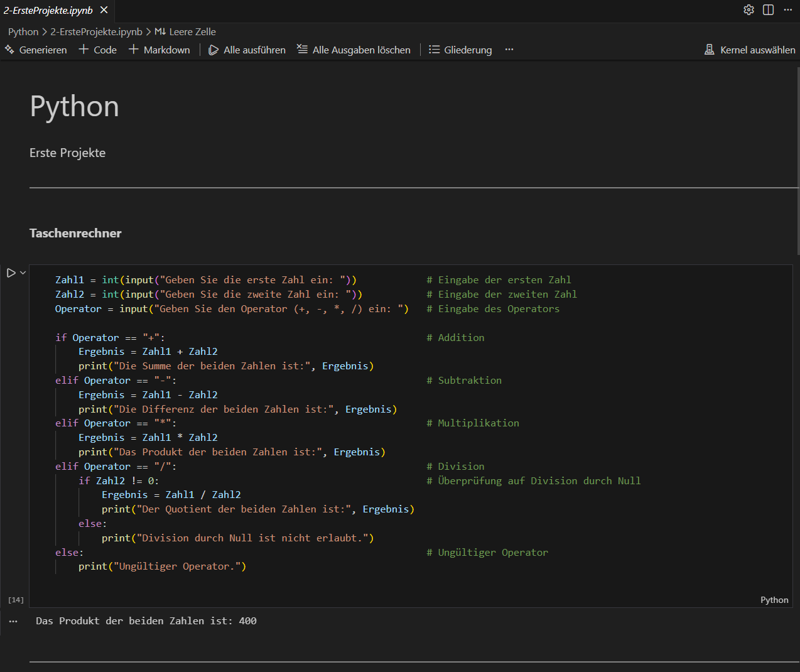
Task: Run all cells with Alle ausführen
Action: 247,50
